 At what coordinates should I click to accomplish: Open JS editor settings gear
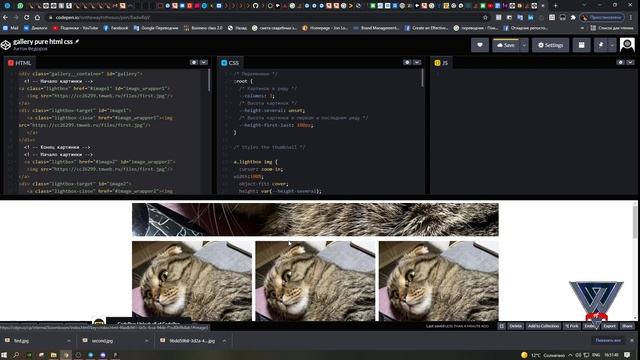click(620, 62)
